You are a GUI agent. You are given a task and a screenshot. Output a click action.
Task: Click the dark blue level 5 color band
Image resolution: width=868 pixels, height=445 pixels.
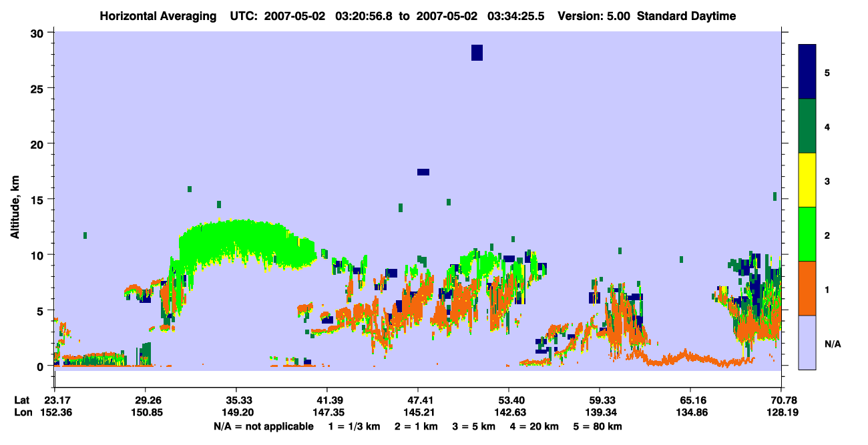[x=807, y=72]
